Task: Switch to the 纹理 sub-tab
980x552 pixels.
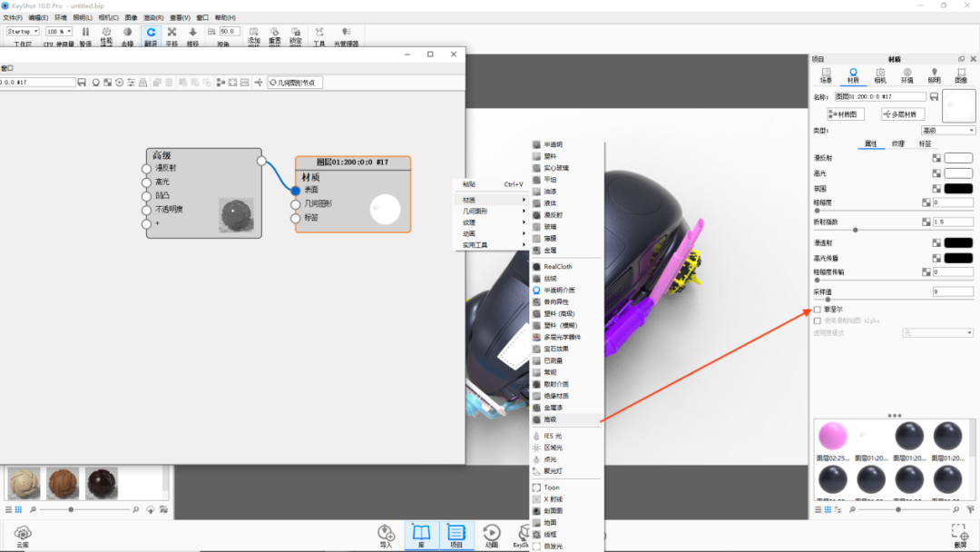Action: [898, 143]
